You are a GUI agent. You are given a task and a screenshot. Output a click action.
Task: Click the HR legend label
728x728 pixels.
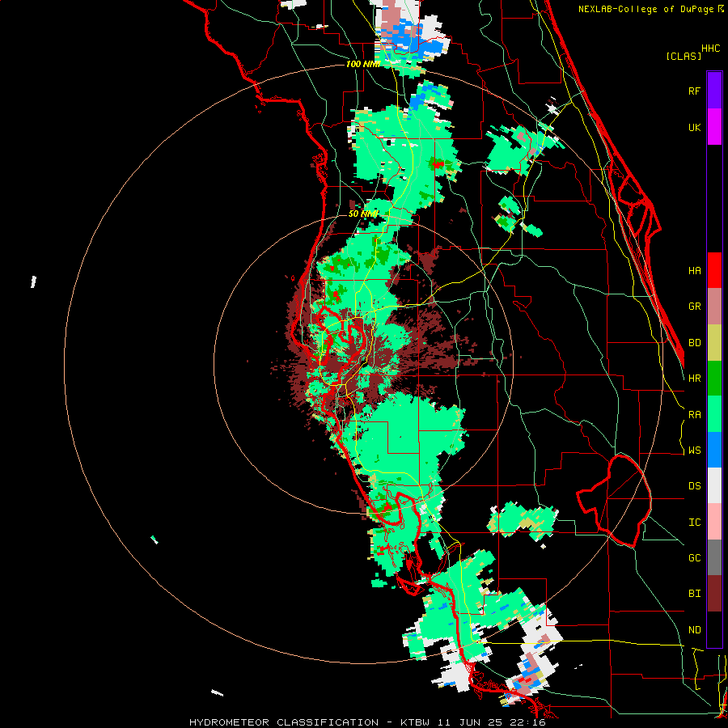(694, 379)
